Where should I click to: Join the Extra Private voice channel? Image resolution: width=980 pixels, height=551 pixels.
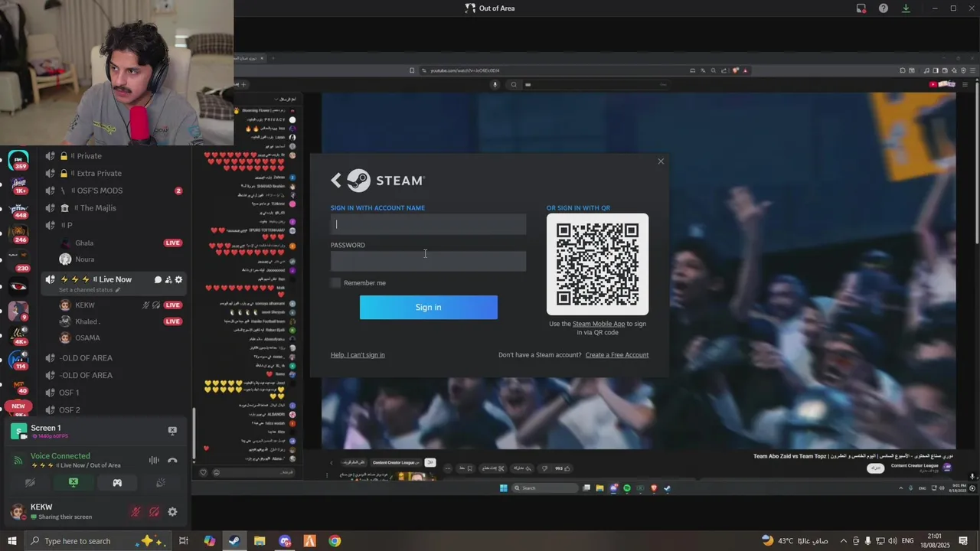point(115,174)
